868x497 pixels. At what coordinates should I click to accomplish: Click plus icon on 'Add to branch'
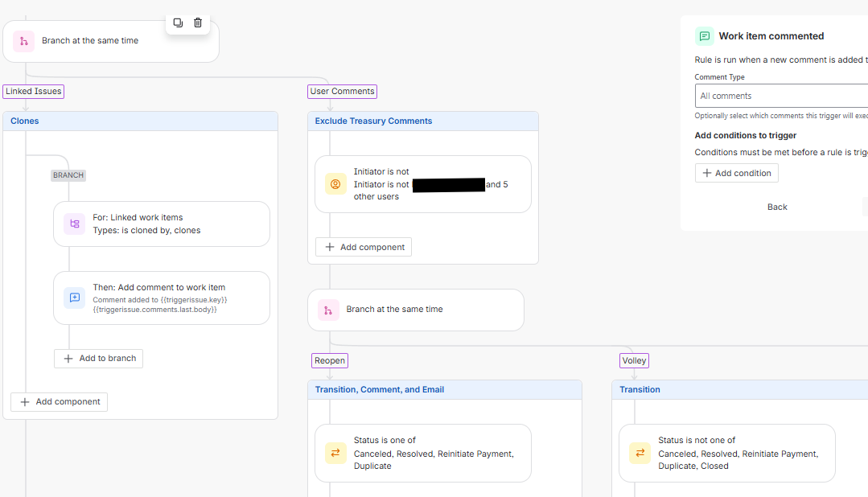(68, 359)
